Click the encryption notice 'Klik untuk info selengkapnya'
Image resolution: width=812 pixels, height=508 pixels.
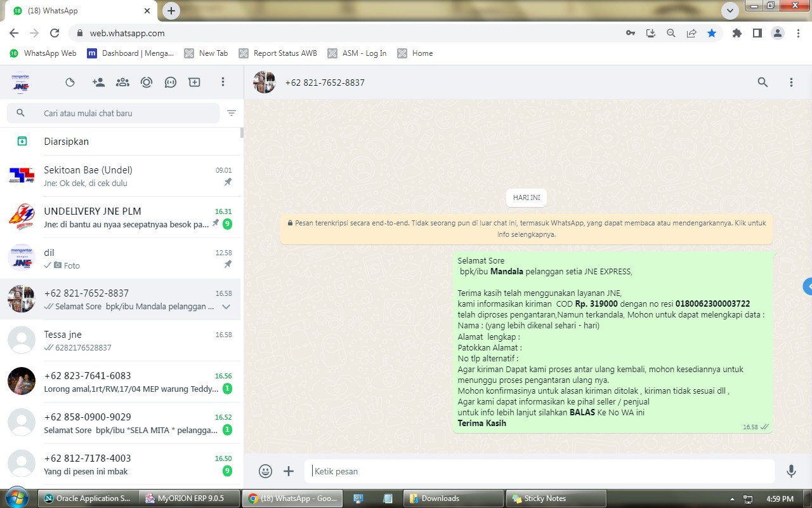coord(527,229)
